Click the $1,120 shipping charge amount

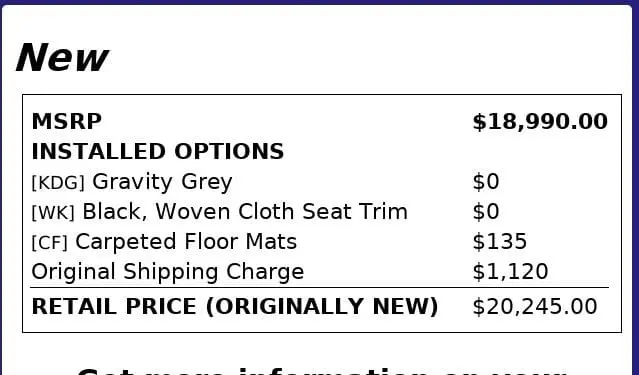510,271
